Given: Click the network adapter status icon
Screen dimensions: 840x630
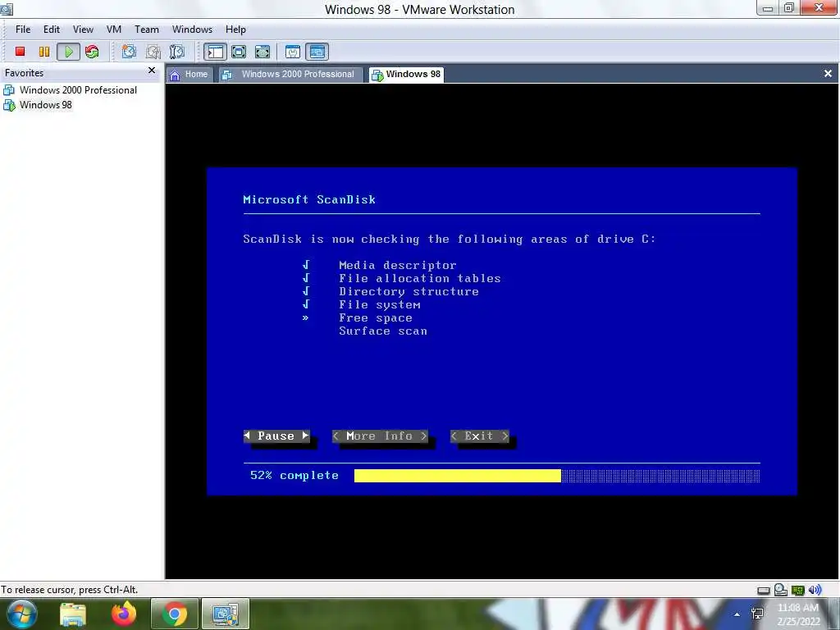Looking at the screenshot, I should click(x=797, y=591).
